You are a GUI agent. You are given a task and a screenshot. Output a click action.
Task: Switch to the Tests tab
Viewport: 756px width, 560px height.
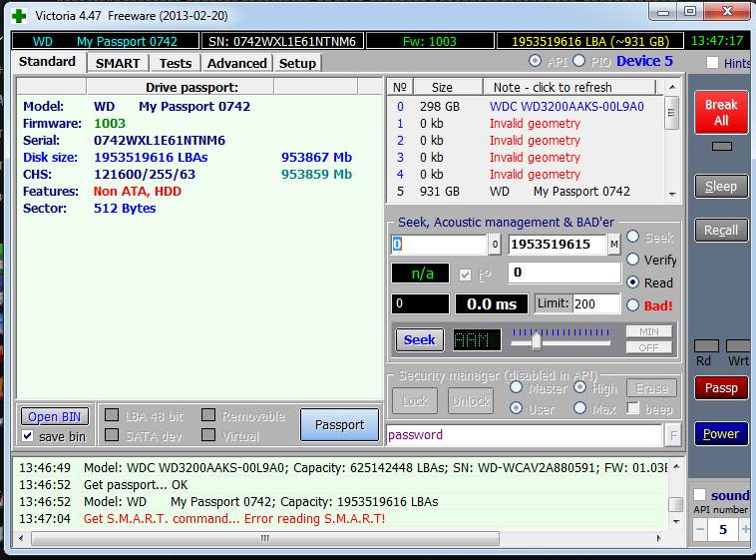[x=176, y=63]
